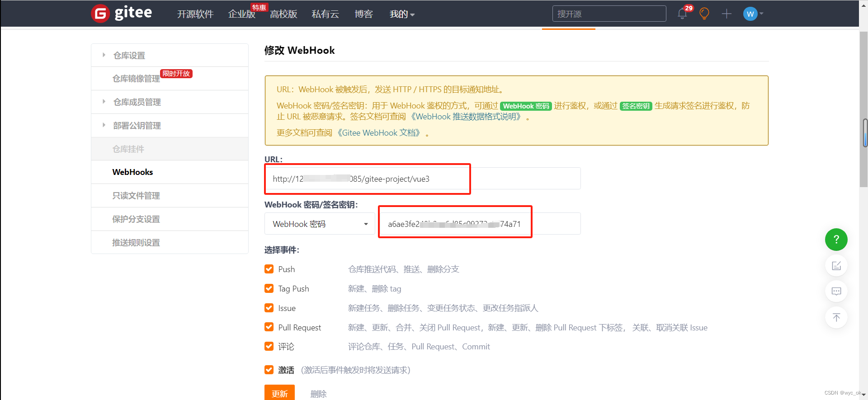Open 开源软件 in top navigation

(x=195, y=14)
